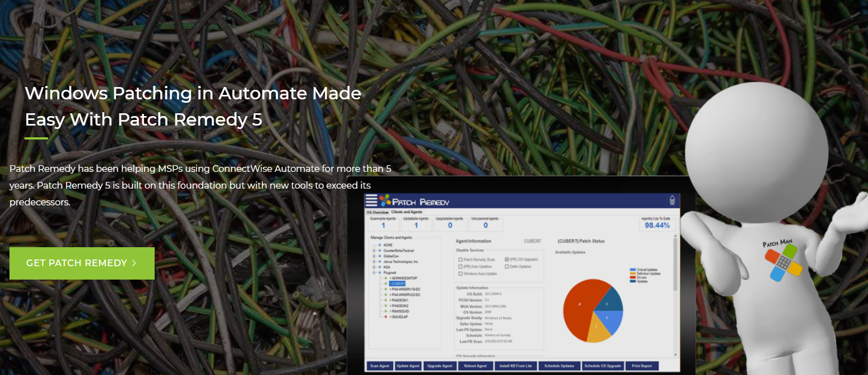868x375 pixels.
Task: Switch to the OS Overview tab
Action: [377, 213]
